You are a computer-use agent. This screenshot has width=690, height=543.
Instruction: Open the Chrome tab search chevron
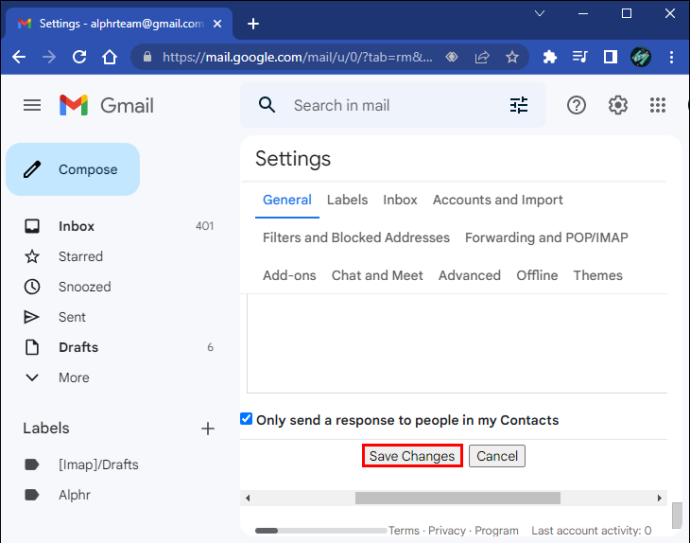click(x=540, y=13)
